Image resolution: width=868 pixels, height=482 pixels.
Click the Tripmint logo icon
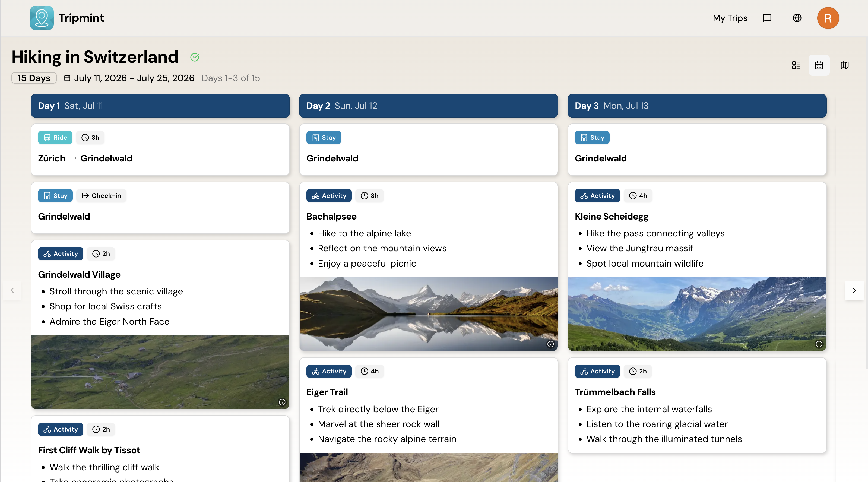coord(42,18)
